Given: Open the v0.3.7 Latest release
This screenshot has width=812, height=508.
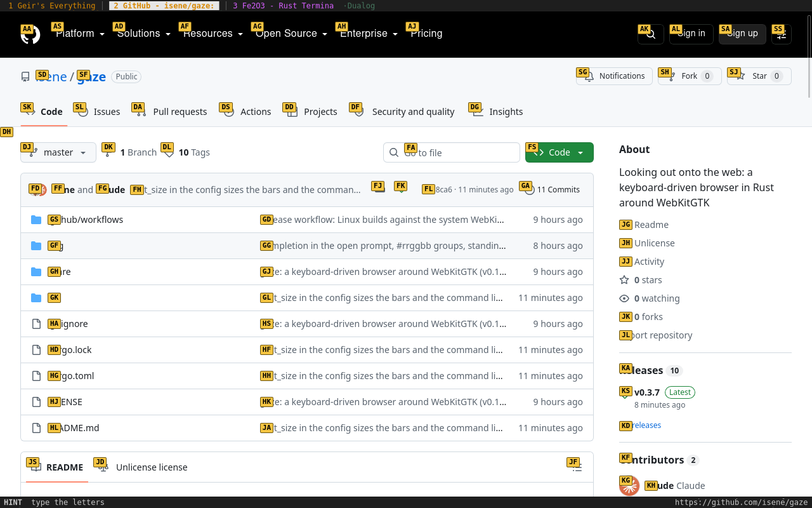Looking at the screenshot, I should point(657,398).
